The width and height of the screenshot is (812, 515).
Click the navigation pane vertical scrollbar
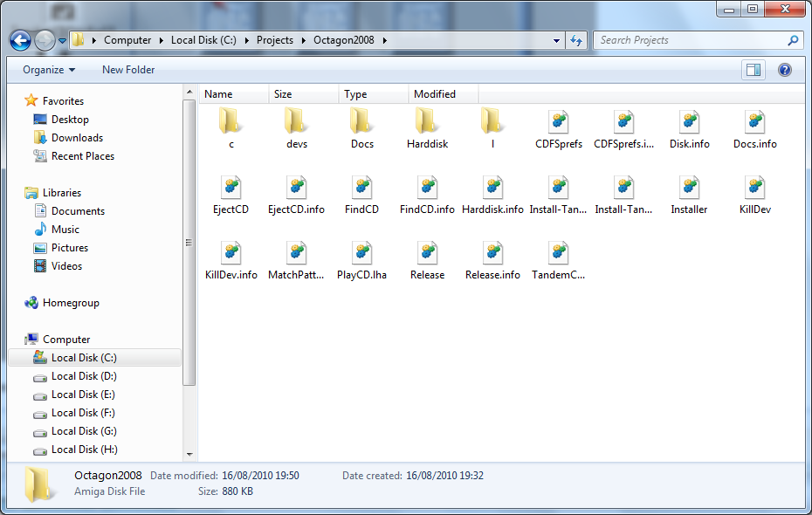189,244
